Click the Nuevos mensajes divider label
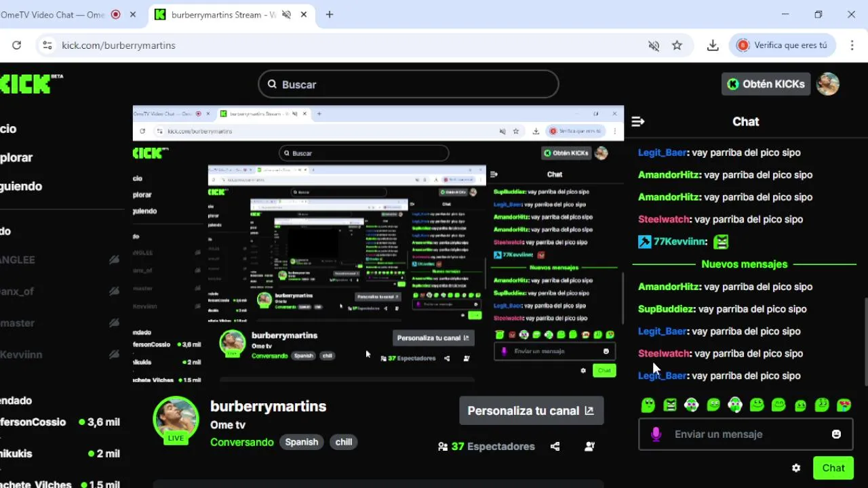The height and width of the screenshot is (488, 868). pyautogui.click(x=745, y=264)
